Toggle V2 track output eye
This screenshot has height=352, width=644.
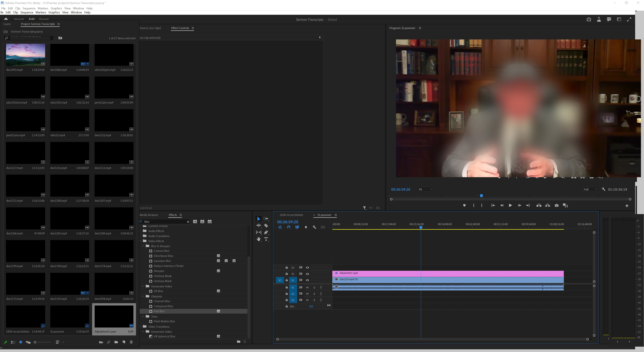point(308,274)
